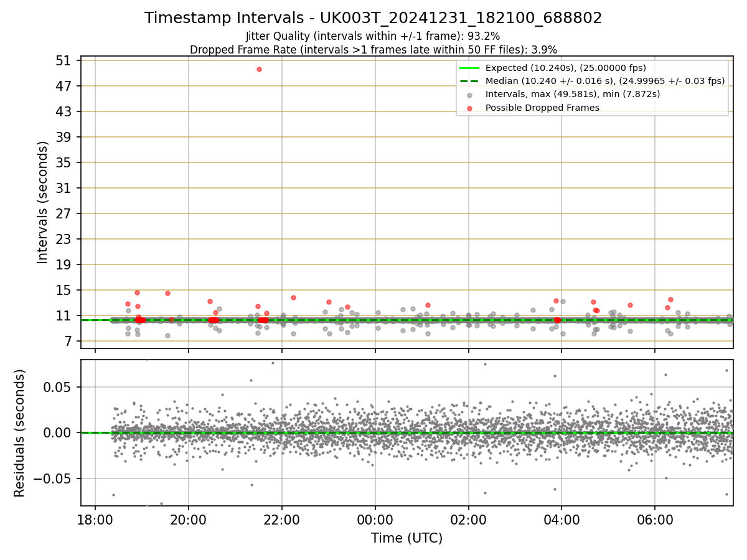747x560 pixels.
Task: Click the "Dropped Frame Rate" 3.9% subtitle line
Action: coord(373,49)
